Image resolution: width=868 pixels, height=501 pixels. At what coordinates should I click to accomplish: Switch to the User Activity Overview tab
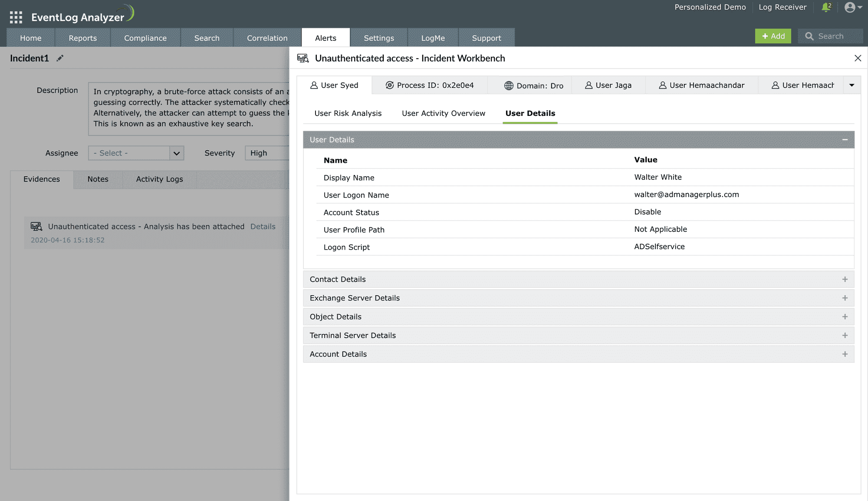click(x=443, y=113)
